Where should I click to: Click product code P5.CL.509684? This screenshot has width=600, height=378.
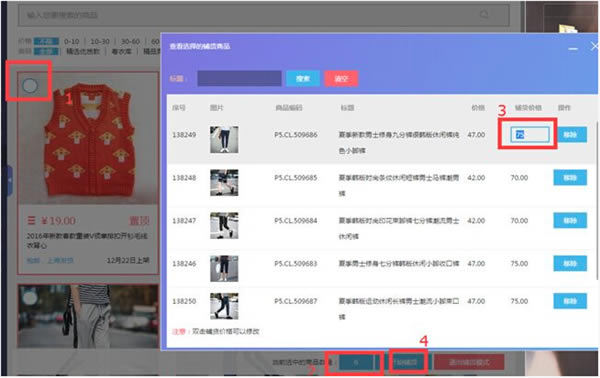(x=295, y=220)
